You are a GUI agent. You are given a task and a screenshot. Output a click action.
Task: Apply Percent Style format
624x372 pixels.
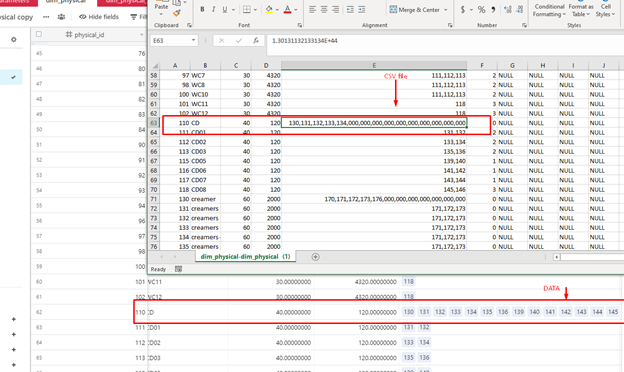point(482,9)
